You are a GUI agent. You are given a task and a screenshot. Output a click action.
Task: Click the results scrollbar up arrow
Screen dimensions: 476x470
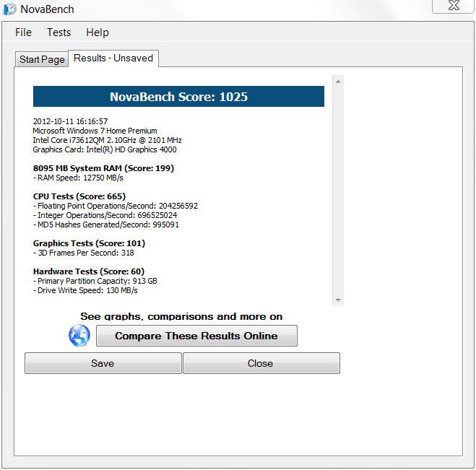[338, 82]
